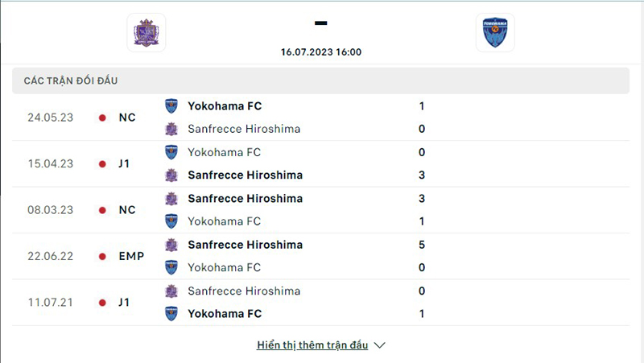
Task: Click red status dot for 24.05.23 match
Action: pos(102,118)
